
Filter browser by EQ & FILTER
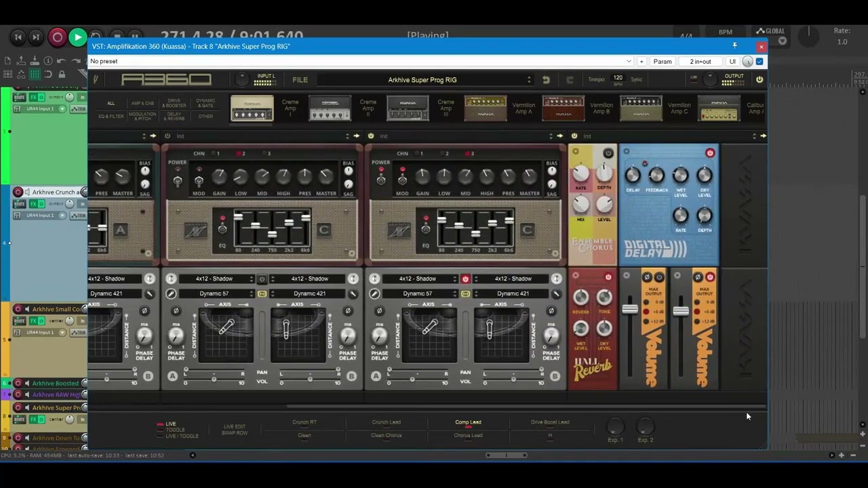pos(111,116)
